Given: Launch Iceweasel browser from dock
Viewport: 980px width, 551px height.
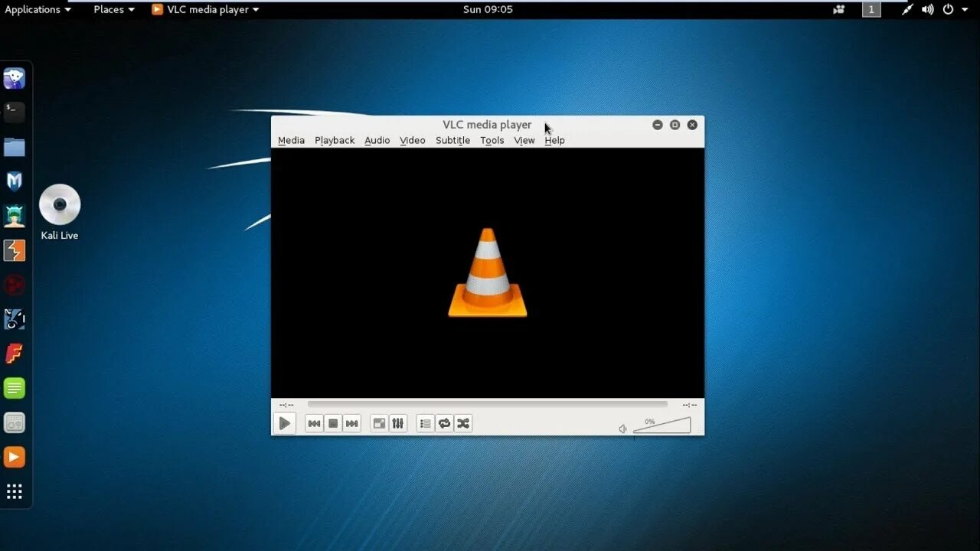Looking at the screenshot, I should coord(15,78).
